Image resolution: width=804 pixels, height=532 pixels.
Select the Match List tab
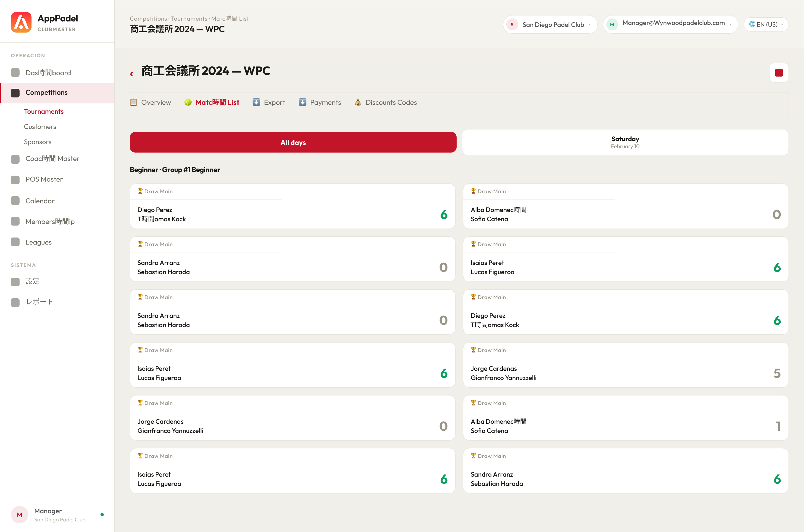click(212, 102)
